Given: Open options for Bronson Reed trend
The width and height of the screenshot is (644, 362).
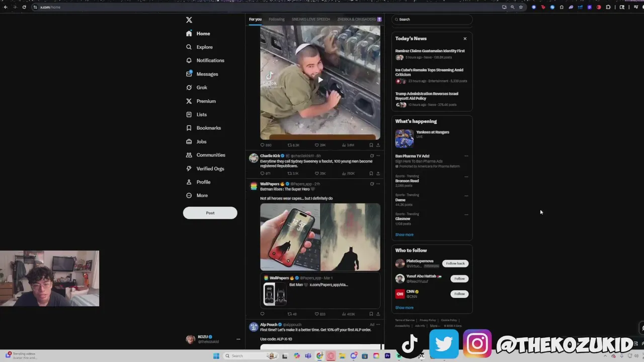Looking at the screenshot, I should [466, 176].
